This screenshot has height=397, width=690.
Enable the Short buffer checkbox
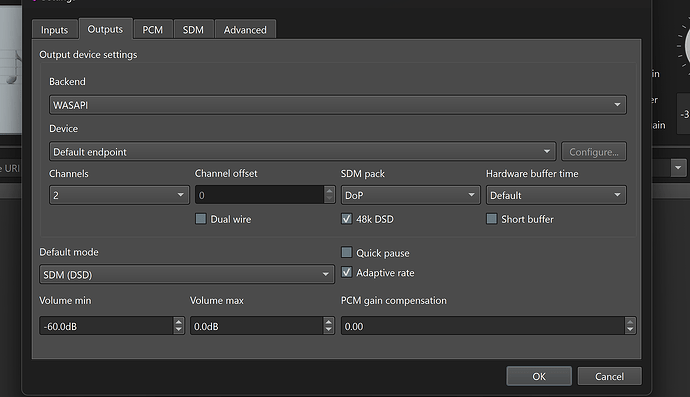tap(492, 219)
